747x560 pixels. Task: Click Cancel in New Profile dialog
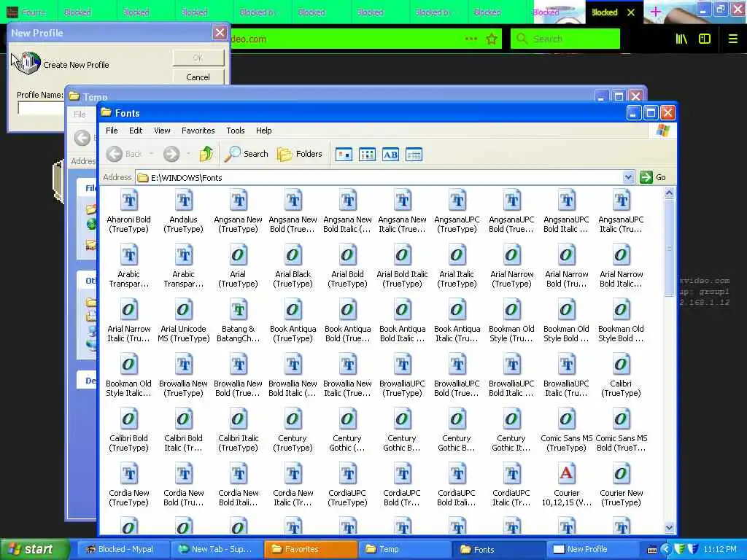[198, 77]
